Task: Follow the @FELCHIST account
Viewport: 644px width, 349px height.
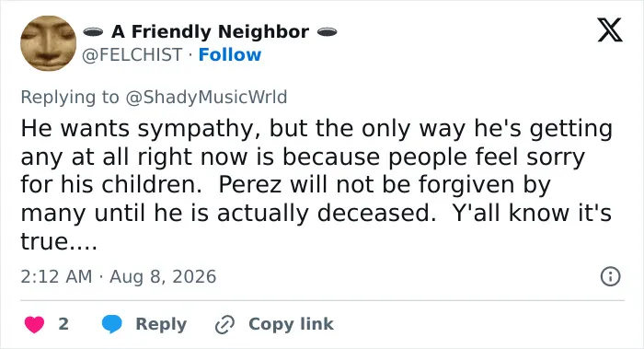Action: (230, 54)
